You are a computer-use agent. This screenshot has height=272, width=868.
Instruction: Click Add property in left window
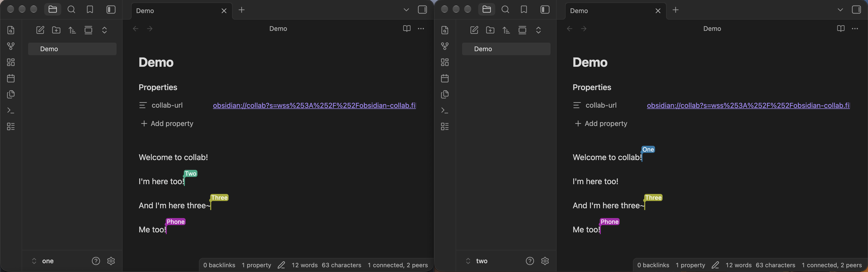click(167, 123)
